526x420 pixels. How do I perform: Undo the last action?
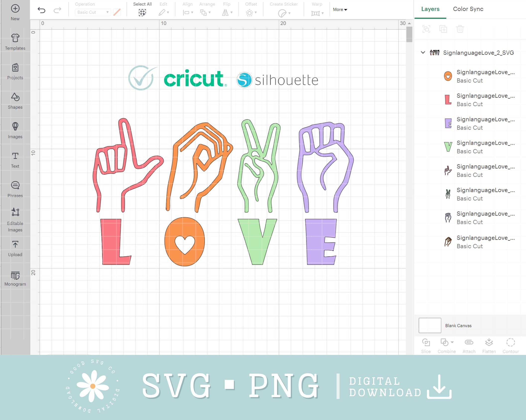(42, 10)
